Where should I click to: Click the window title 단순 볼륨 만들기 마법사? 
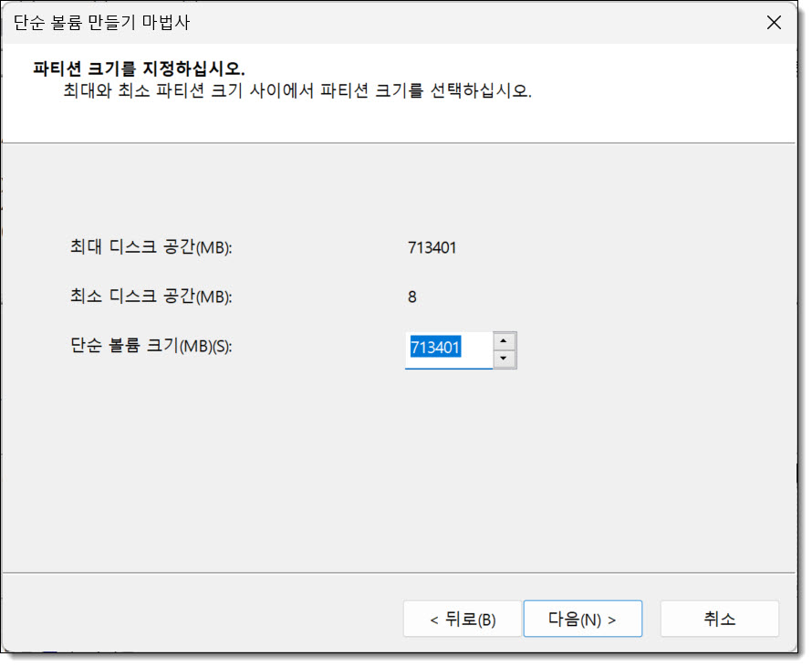(x=102, y=22)
